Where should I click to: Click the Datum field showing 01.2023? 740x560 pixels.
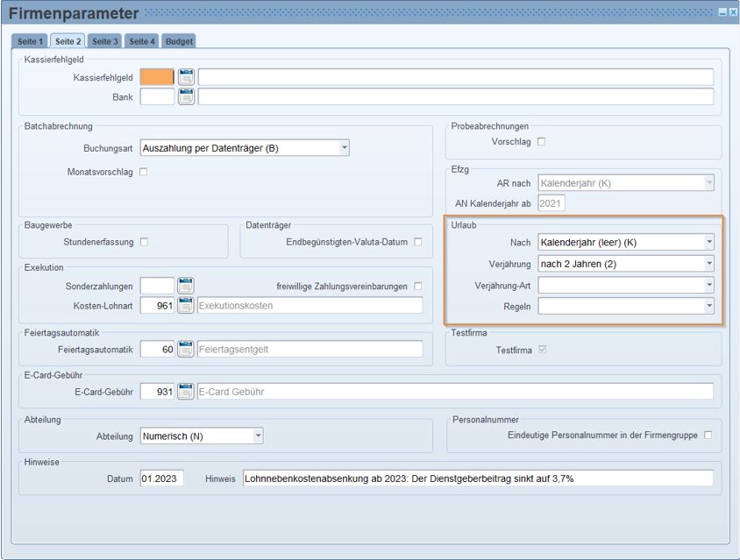pos(161,478)
